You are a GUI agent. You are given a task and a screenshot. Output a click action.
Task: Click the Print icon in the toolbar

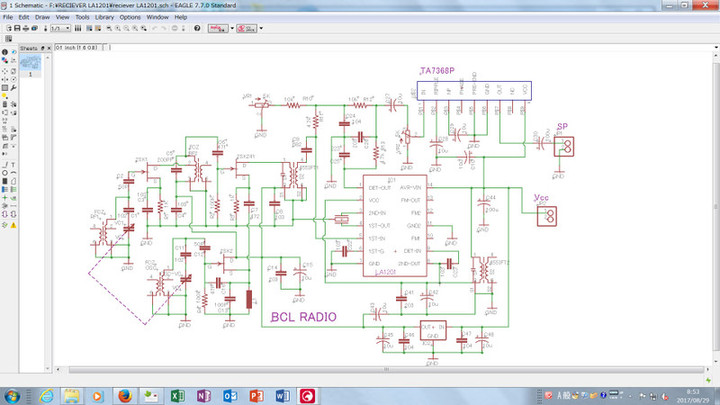pos(27,29)
